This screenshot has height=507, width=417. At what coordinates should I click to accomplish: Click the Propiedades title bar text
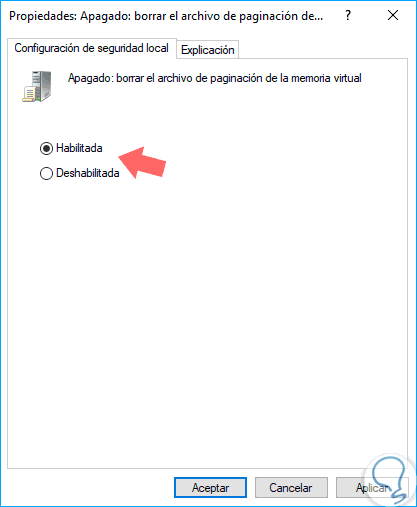166,16
